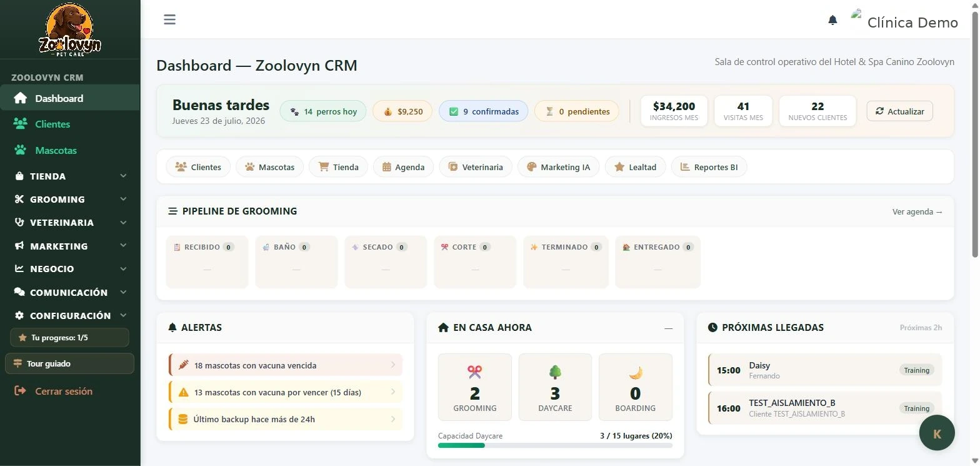This screenshot has width=980, height=466.
Task: Open the Marketing IA quick shortcut
Action: click(559, 167)
